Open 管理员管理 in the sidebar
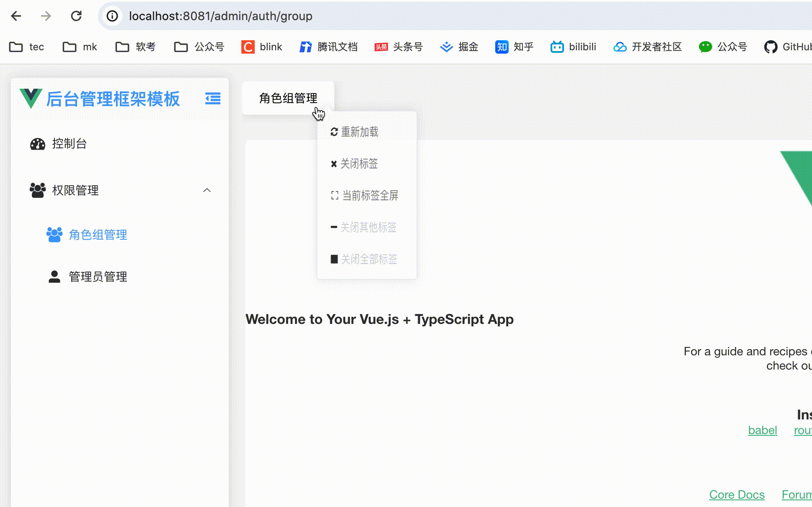Screen dimensions: 812x507 pyautogui.click(x=98, y=277)
